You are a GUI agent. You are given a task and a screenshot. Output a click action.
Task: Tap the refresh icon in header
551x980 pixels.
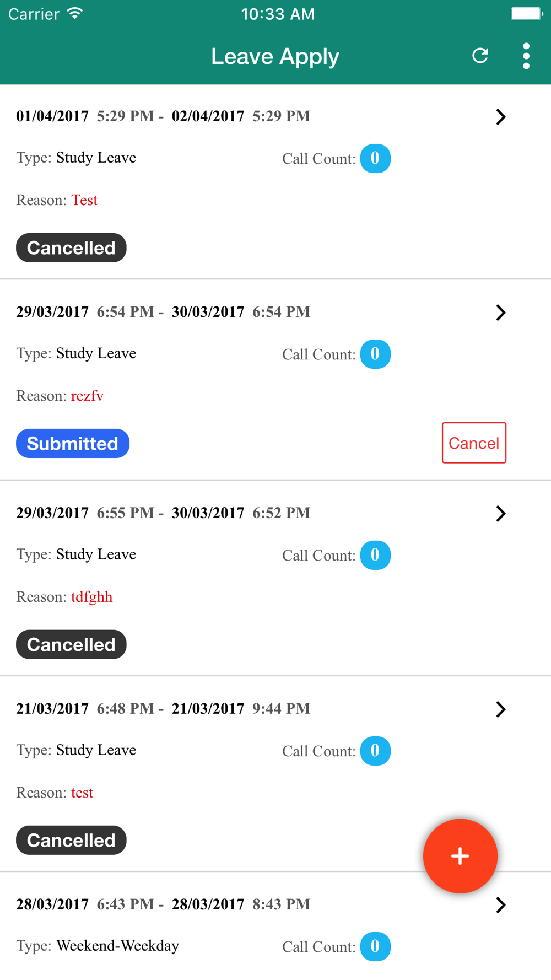tap(480, 56)
